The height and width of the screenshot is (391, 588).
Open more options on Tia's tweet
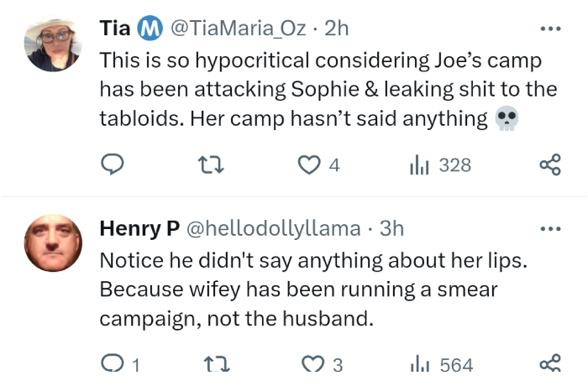pyautogui.click(x=549, y=29)
